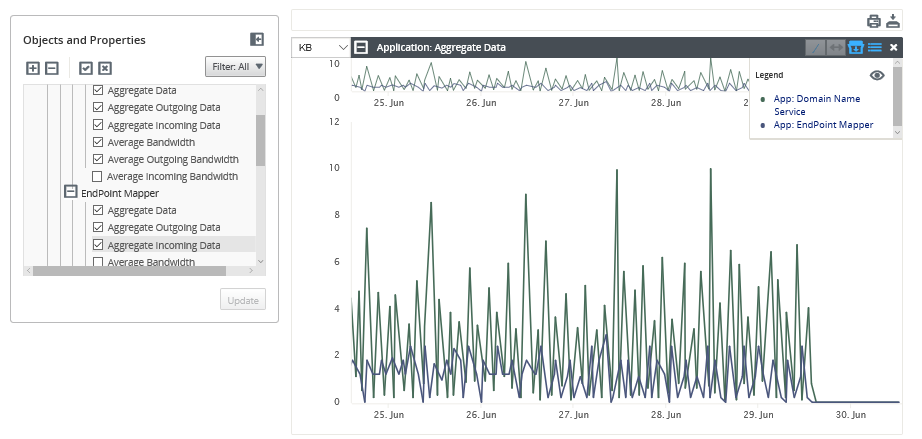This screenshot has height=439, width=922.
Task: Uncheck all items with X-box icon
Action: coord(105,68)
